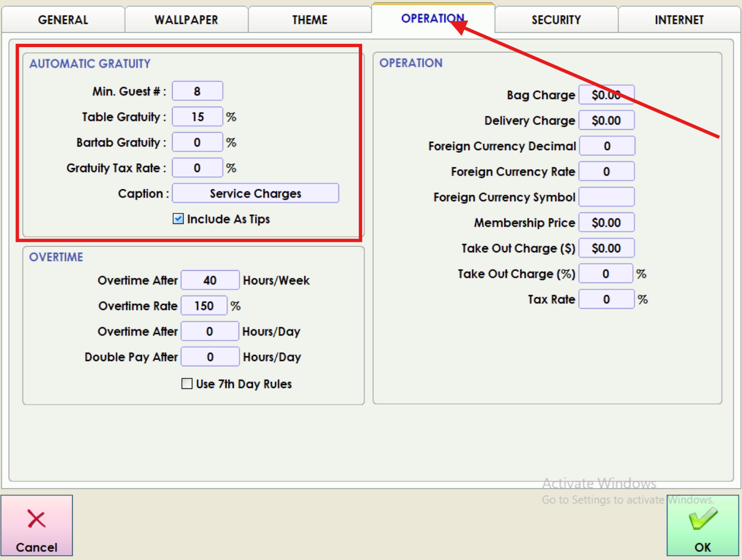The image size is (742, 560).
Task: Open the Internet tab
Action: (x=679, y=20)
